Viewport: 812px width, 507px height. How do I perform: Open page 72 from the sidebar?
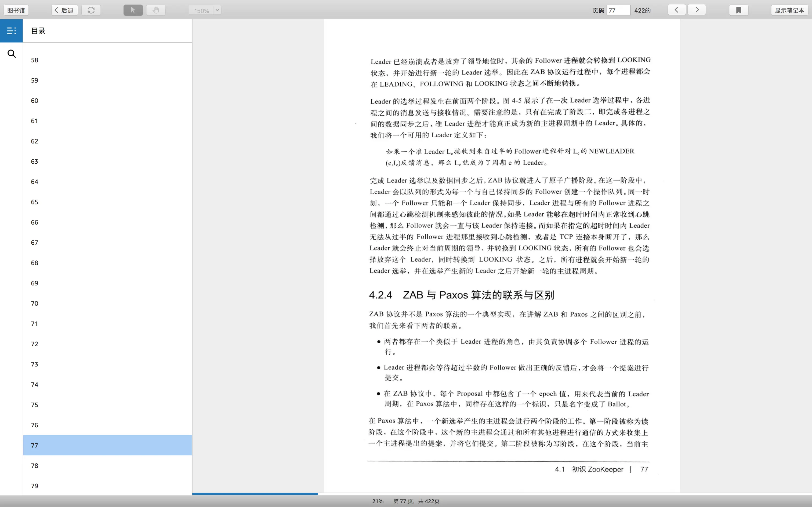[x=35, y=344]
